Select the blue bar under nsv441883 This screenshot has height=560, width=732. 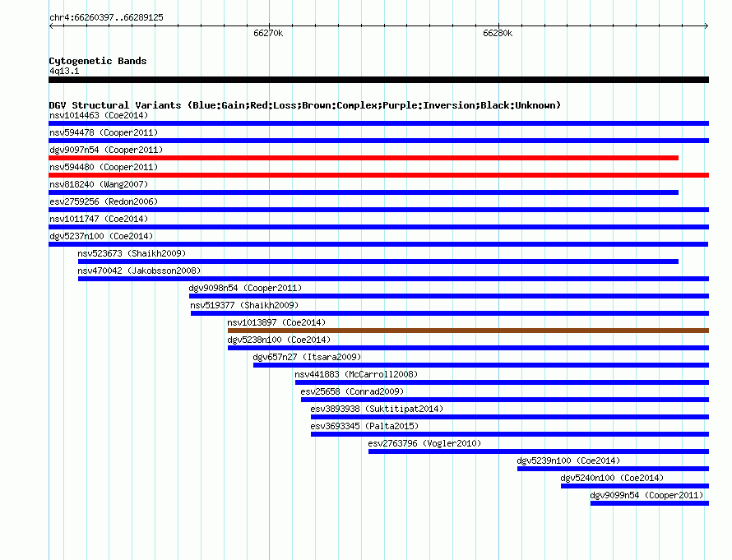502,382
